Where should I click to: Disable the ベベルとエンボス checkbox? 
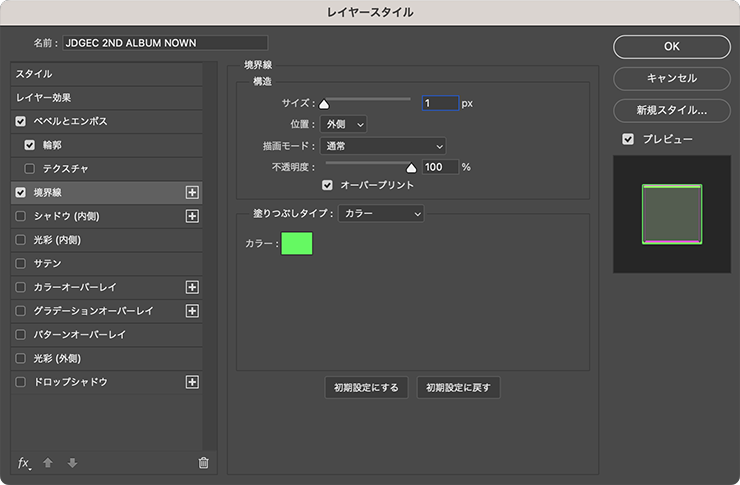(21, 121)
